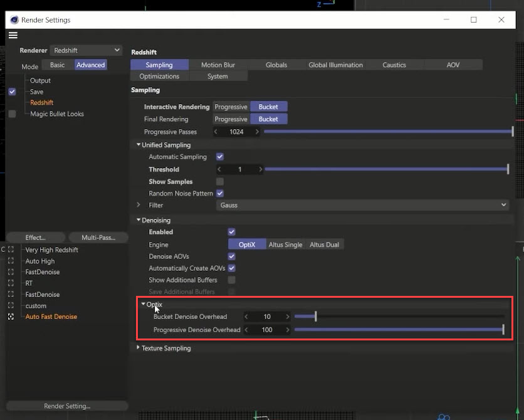Click the Cinema 4D logo in title bar
524x420 pixels.
coord(14,20)
